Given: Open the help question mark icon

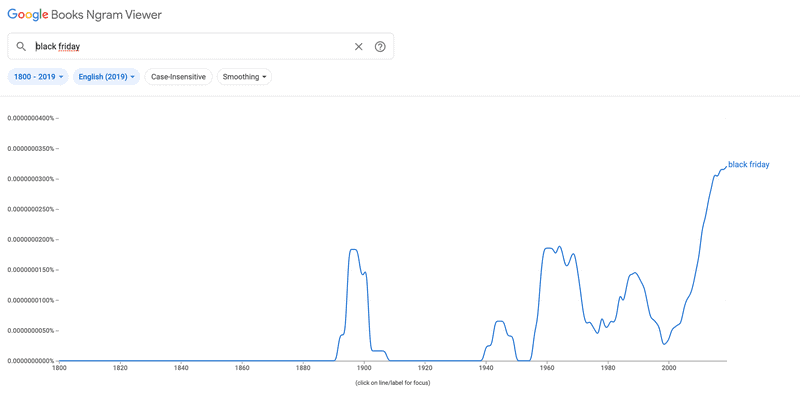Looking at the screenshot, I should (x=380, y=46).
